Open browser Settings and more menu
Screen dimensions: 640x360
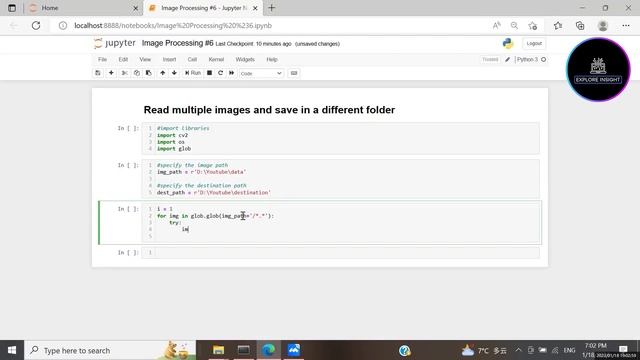(x=626, y=25)
